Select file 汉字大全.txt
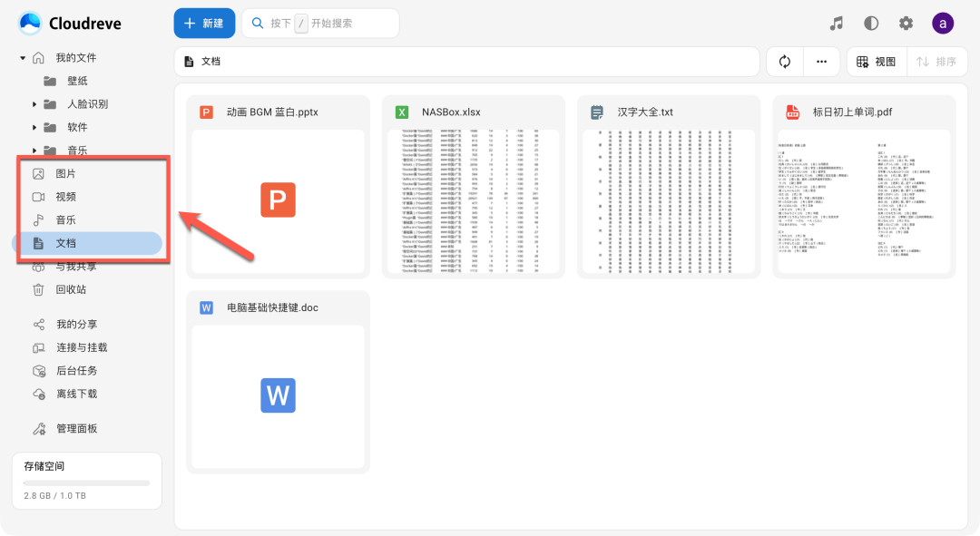 [x=645, y=112]
